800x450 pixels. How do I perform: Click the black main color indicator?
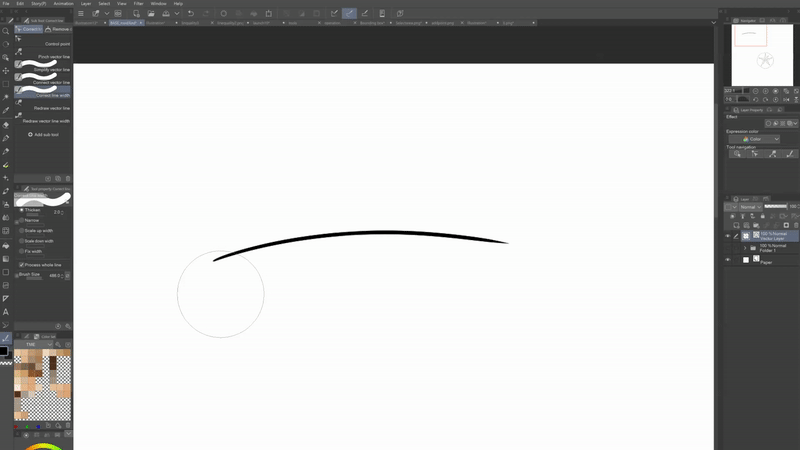pyautogui.click(x=4, y=352)
